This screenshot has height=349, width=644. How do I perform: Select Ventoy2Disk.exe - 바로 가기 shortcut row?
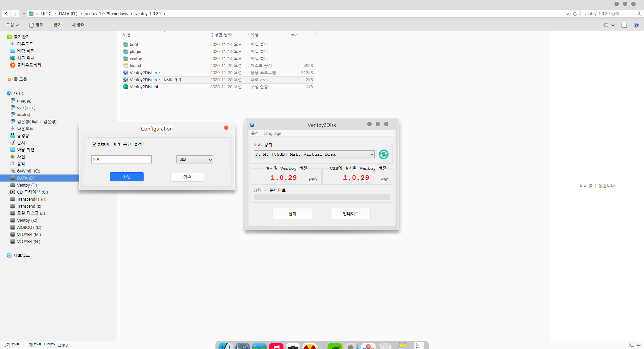pos(218,80)
